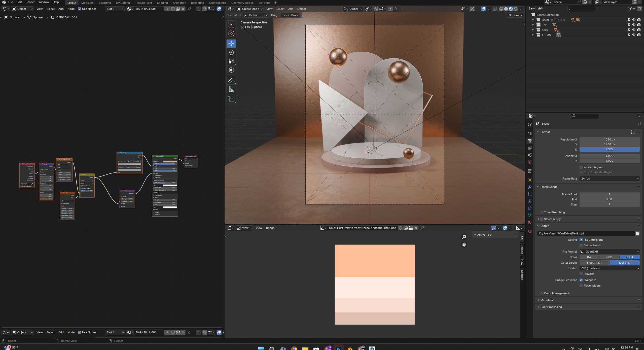
Task: Open the File Format OpenEXR dropdown
Action: [610, 252]
